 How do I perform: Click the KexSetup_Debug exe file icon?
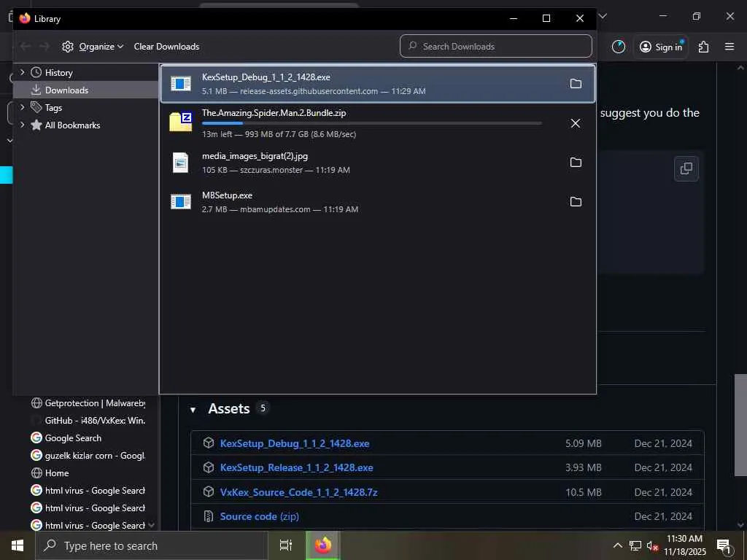[181, 84]
